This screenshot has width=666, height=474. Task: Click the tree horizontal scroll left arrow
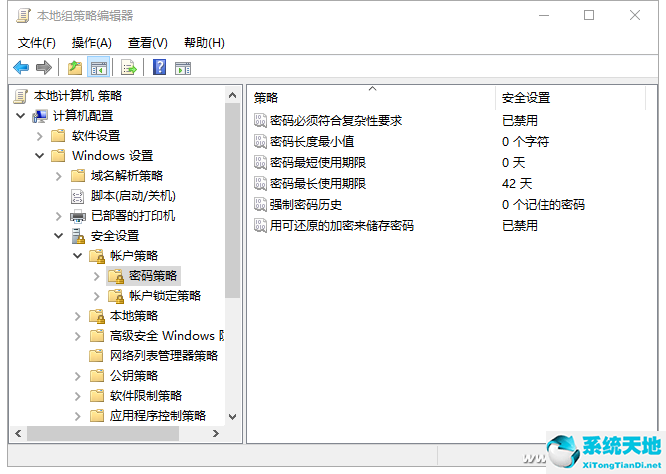(18, 434)
